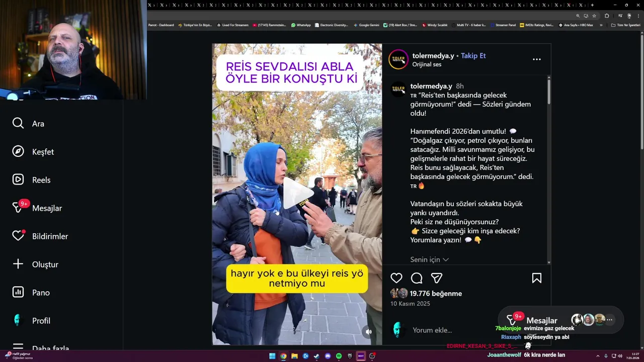Open the Windows Start menu
Screen dimensions: 644x362
[x=272, y=356]
